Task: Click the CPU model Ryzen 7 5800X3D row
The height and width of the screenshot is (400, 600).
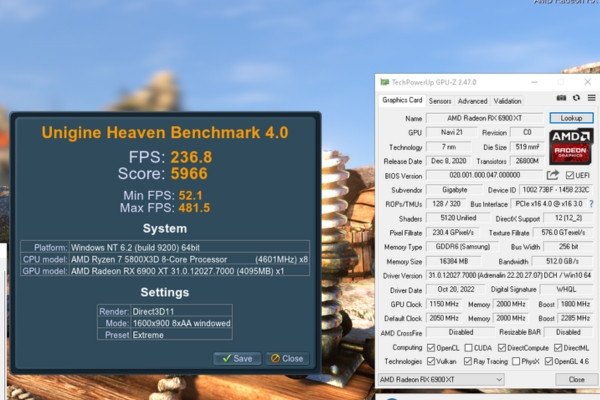Action: click(x=165, y=259)
